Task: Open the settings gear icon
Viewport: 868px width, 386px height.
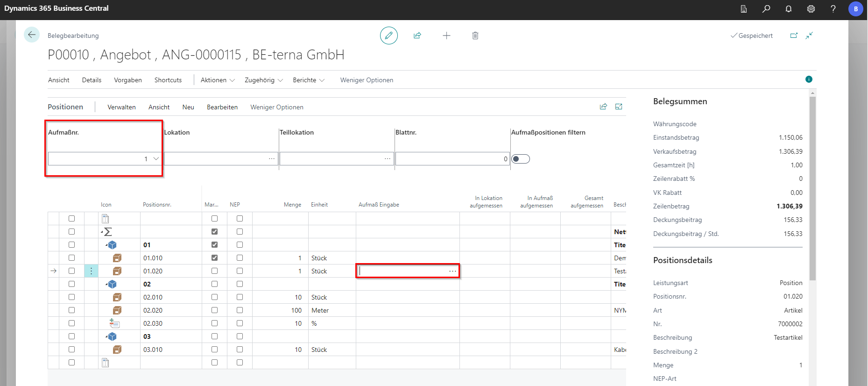Action: coord(811,9)
